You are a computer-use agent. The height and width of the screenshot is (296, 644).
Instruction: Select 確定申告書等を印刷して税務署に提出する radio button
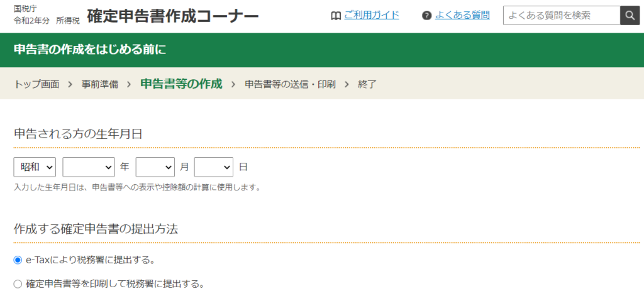click(17, 283)
